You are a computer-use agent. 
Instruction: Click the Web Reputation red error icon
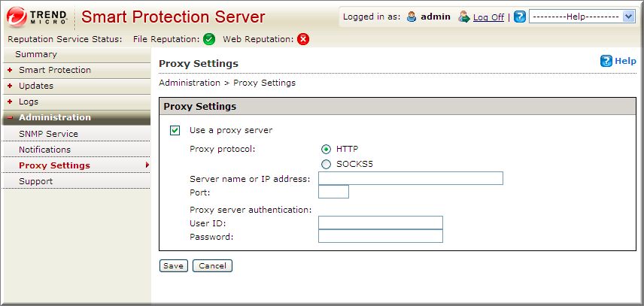303,39
